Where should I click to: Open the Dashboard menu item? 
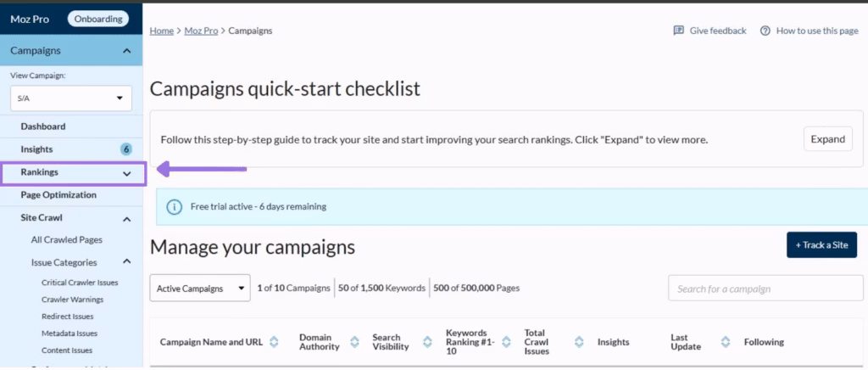click(x=43, y=126)
